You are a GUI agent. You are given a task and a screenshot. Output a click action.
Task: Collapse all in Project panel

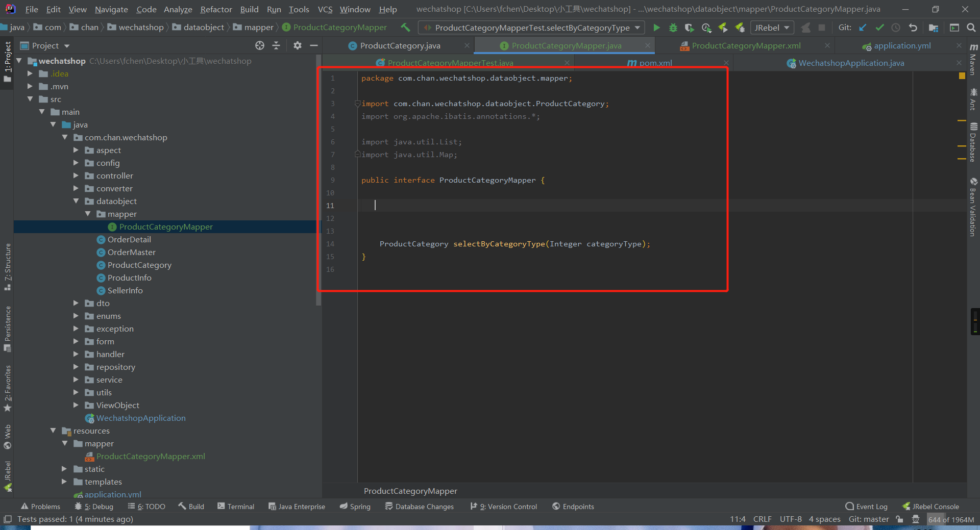pos(276,45)
